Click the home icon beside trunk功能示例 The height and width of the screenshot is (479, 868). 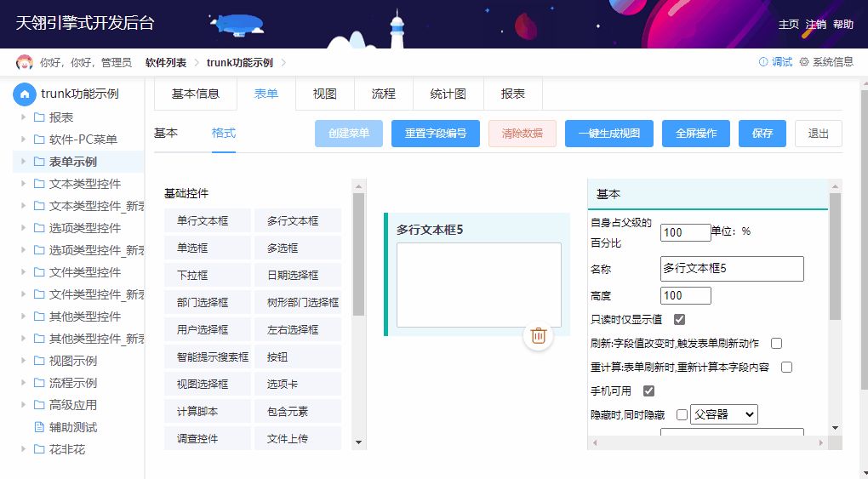(x=25, y=94)
